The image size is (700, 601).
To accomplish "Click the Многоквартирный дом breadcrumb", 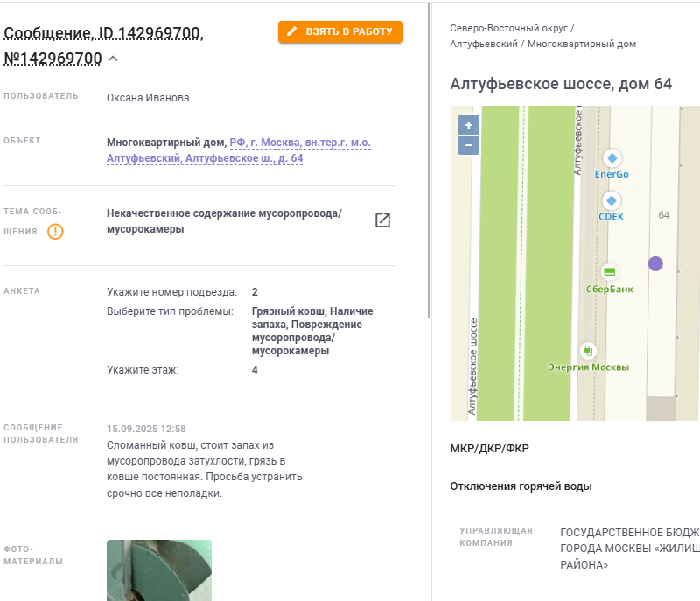I will click(582, 44).
